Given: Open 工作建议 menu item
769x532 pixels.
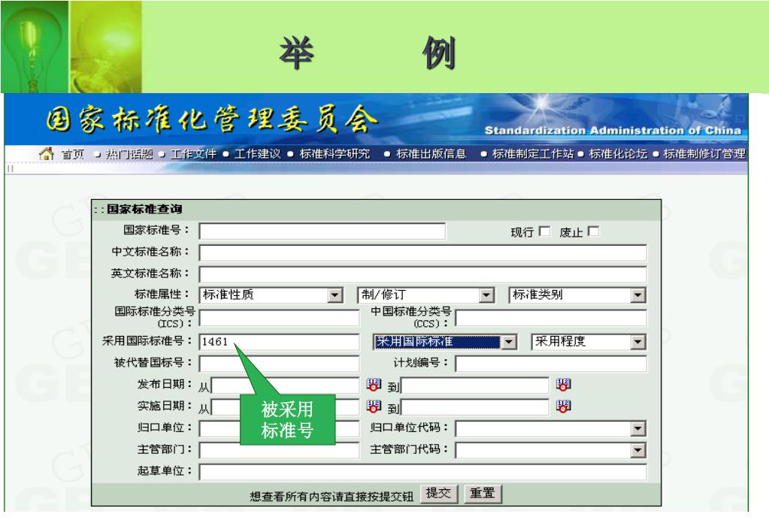Looking at the screenshot, I should click(258, 154).
